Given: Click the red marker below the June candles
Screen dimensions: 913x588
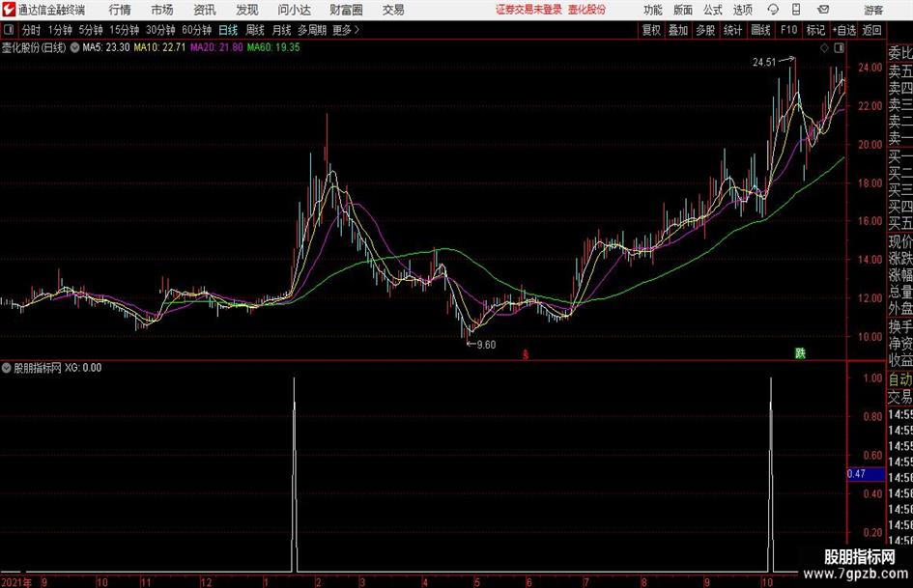Looking at the screenshot, I should coord(526,354).
